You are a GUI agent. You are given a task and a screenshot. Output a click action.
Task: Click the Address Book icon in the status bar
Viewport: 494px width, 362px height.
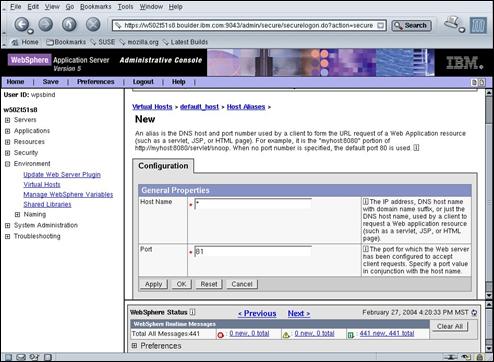[x=48, y=357]
